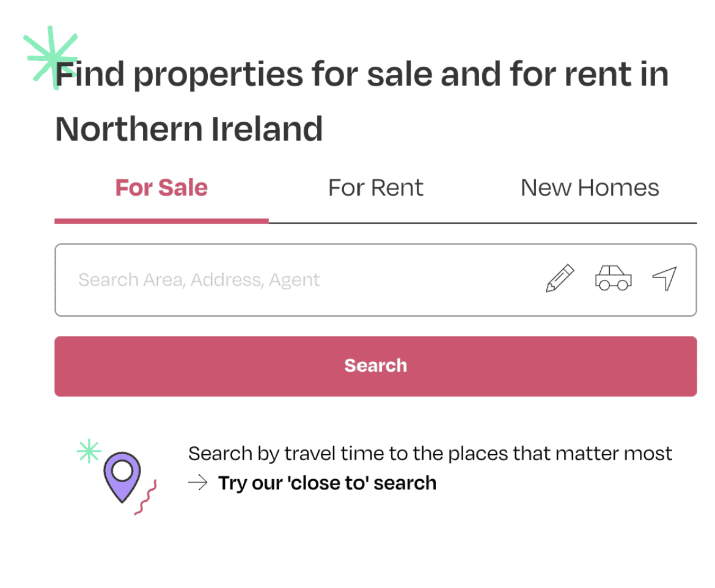Click the large green asterisk by the heading
This screenshot has height=588, width=715.
point(51,57)
